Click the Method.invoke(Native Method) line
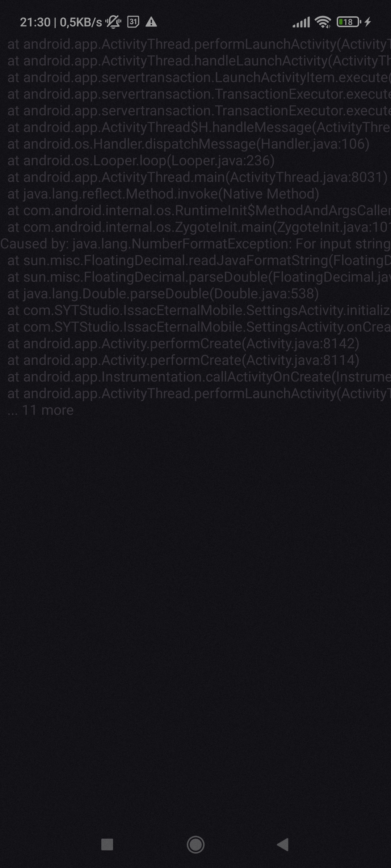This screenshot has width=391, height=868. pos(163,194)
